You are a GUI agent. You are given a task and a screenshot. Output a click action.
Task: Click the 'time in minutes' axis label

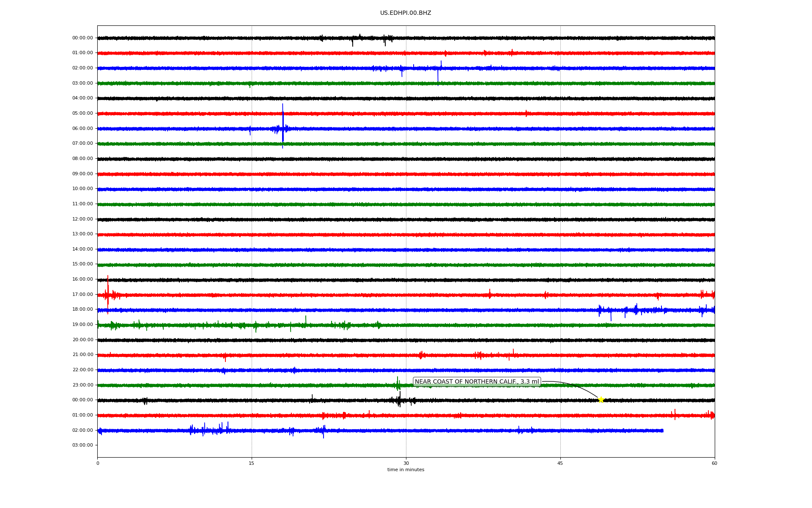click(406, 470)
